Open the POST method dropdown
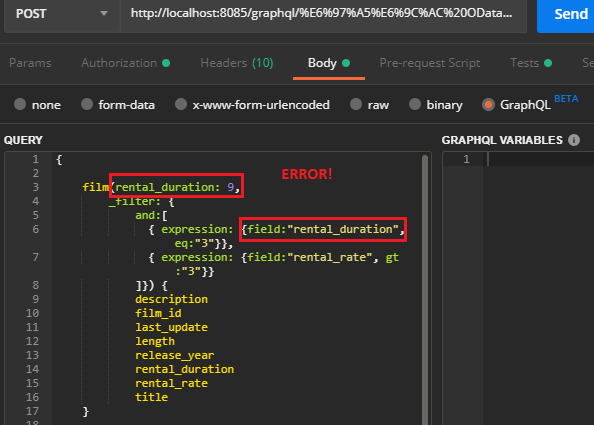594x425 pixels. (x=61, y=14)
